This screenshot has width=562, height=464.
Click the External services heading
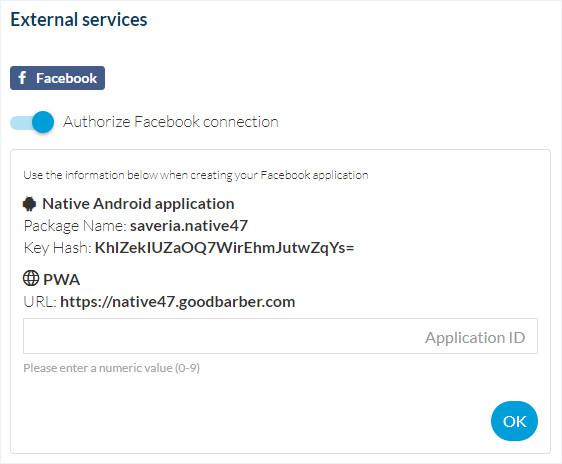coord(79,19)
